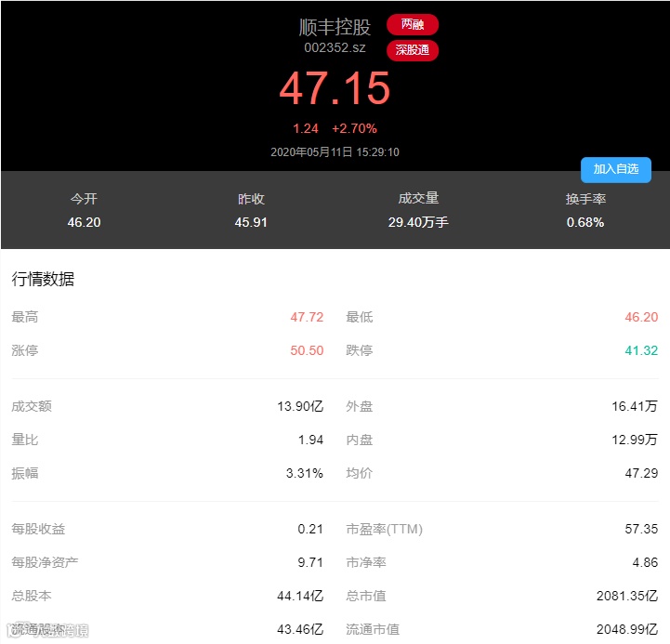
Task: Click the 振幅 label
Action: pyautogui.click(x=25, y=473)
